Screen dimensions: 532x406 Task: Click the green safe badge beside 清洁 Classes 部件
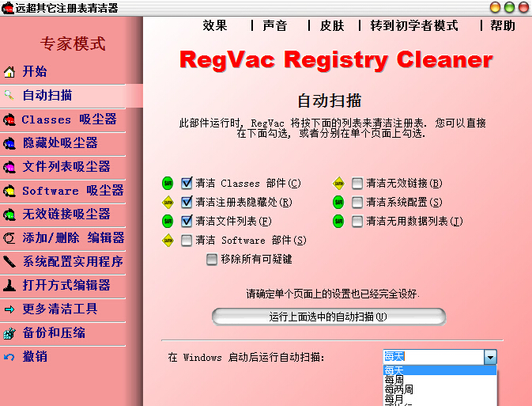pyautogui.click(x=168, y=184)
